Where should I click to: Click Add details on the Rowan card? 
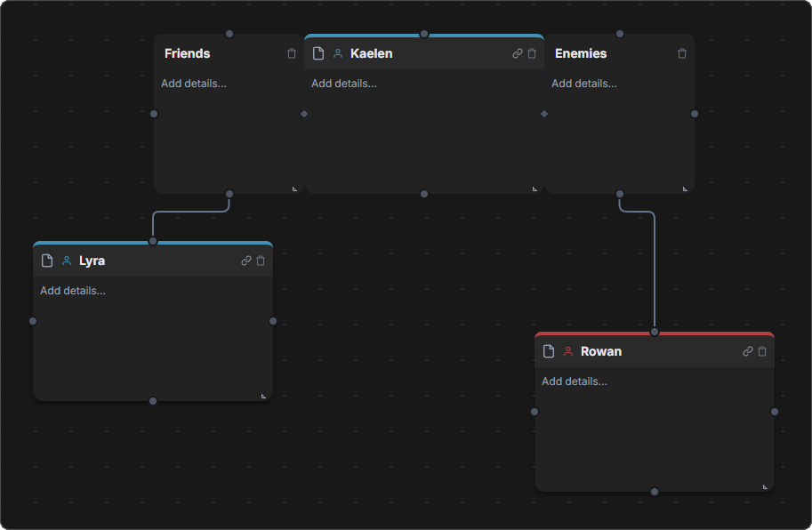click(x=573, y=381)
